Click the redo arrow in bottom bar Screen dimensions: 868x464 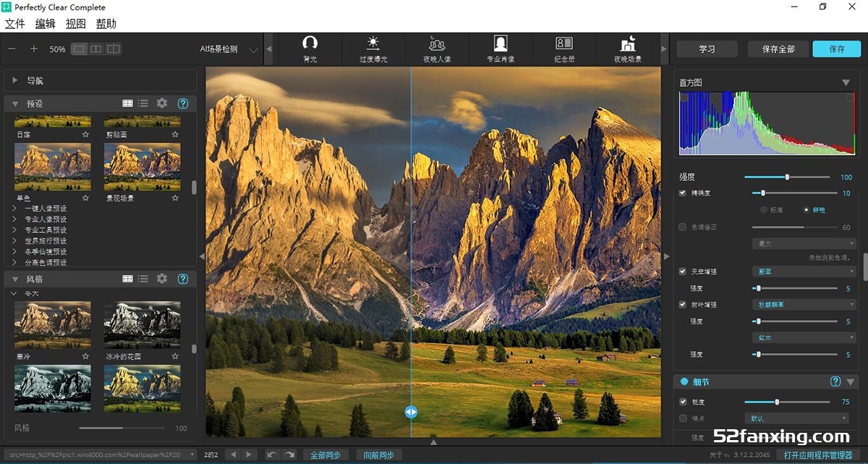(x=289, y=455)
